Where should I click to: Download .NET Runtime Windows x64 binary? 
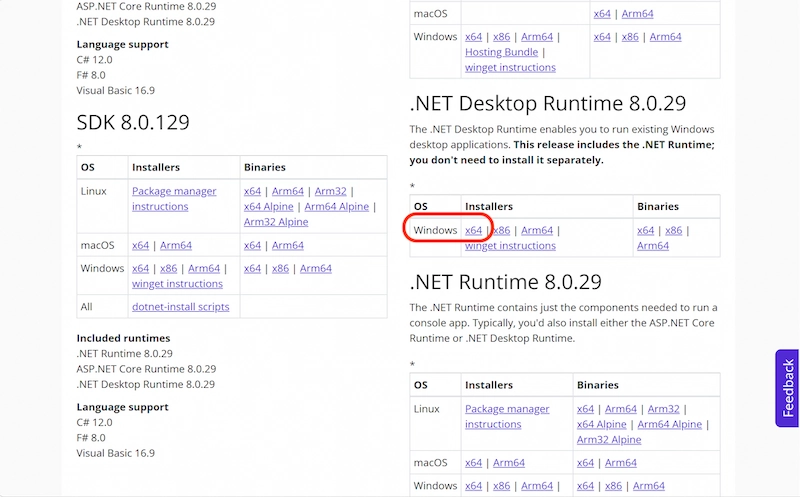[x=585, y=486]
